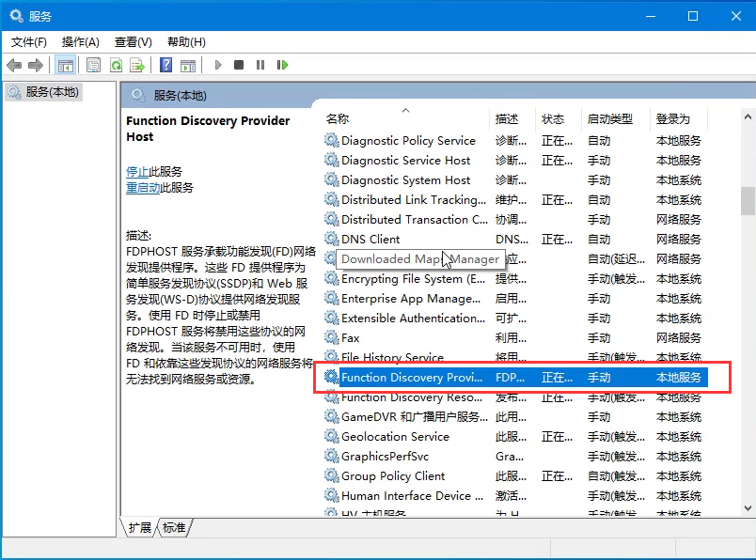
Task: Select the Distributed Transaction Coordinator row
Action: point(515,219)
